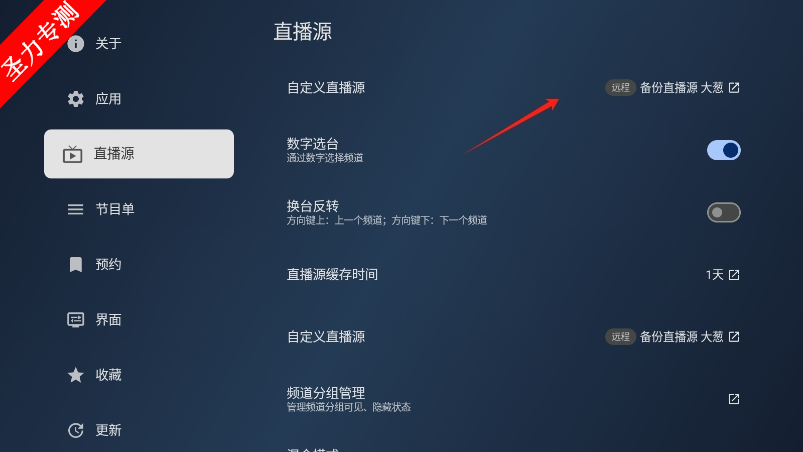Click the star icon beside 收藏
Image resolution: width=803 pixels, height=452 pixels.
(76, 375)
